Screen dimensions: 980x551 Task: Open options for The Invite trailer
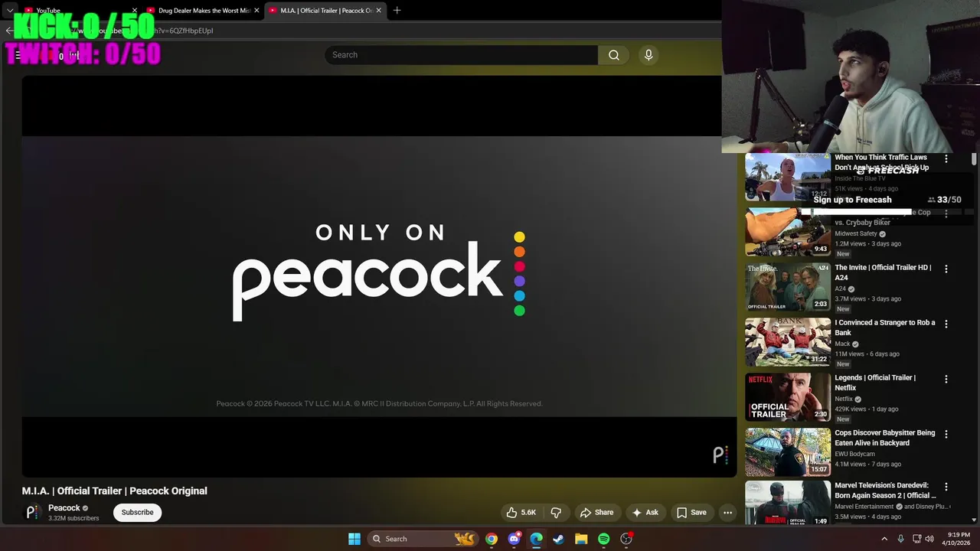point(946,269)
